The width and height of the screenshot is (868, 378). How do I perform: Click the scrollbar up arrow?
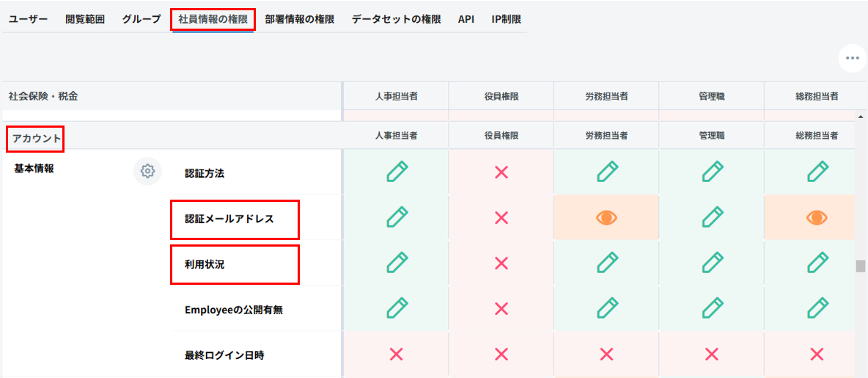(861, 116)
